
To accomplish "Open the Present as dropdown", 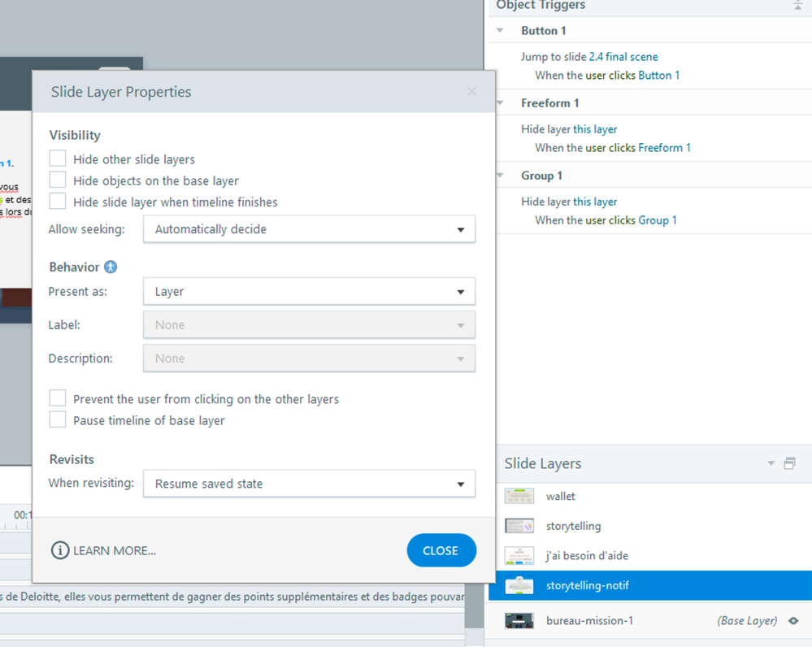I will (x=309, y=292).
